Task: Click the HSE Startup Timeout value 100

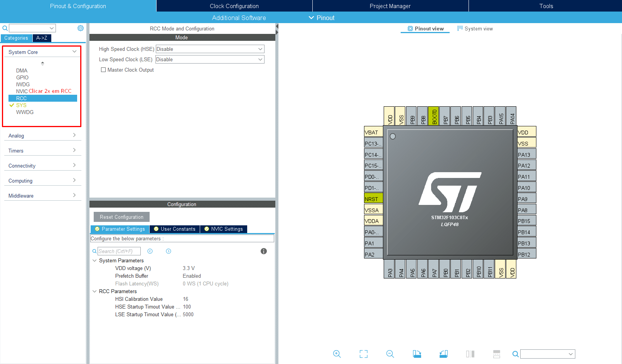Action: (x=187, y=307)
